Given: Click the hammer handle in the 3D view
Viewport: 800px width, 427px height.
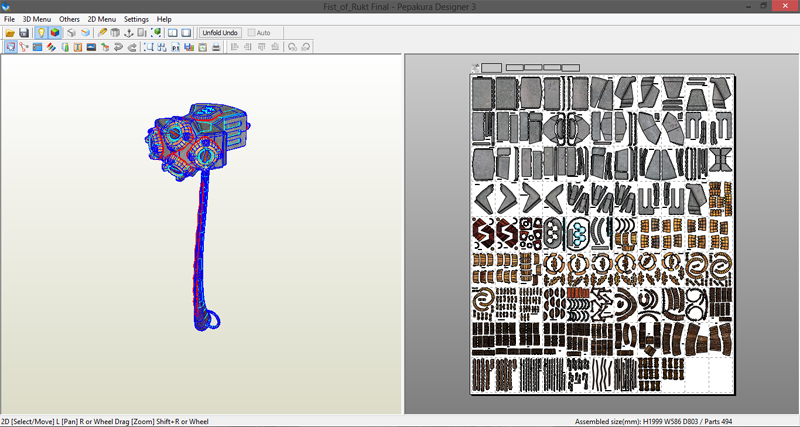Looking at the screenshot, I should pos(203,245).
